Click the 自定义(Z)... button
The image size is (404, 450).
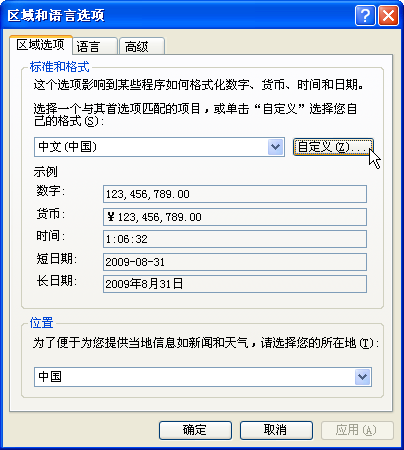click(333, 147)
